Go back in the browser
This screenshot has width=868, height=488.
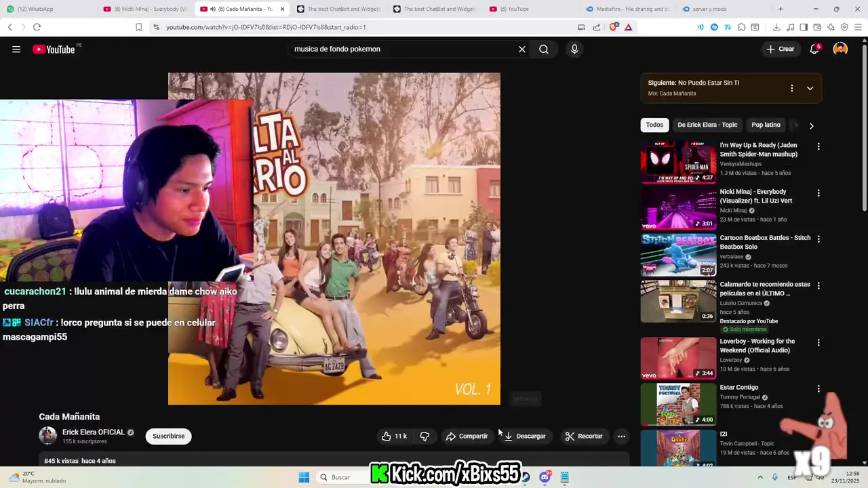tap(9, 27)
